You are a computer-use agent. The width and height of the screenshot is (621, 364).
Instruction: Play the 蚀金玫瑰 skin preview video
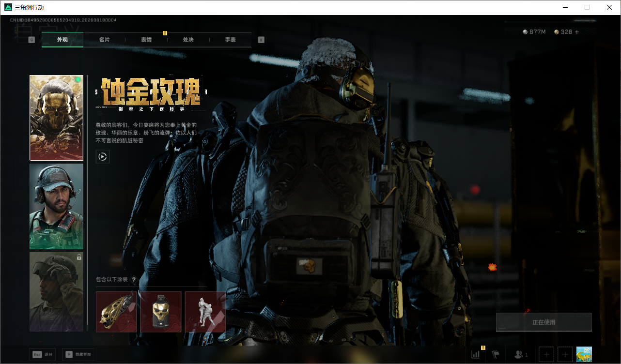[103, 156]
